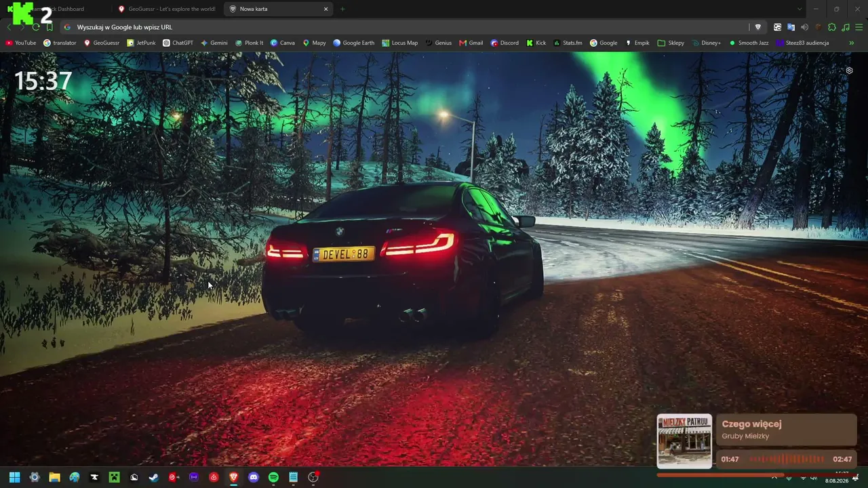Open the Kick bookmark

[x=536, y=43]
